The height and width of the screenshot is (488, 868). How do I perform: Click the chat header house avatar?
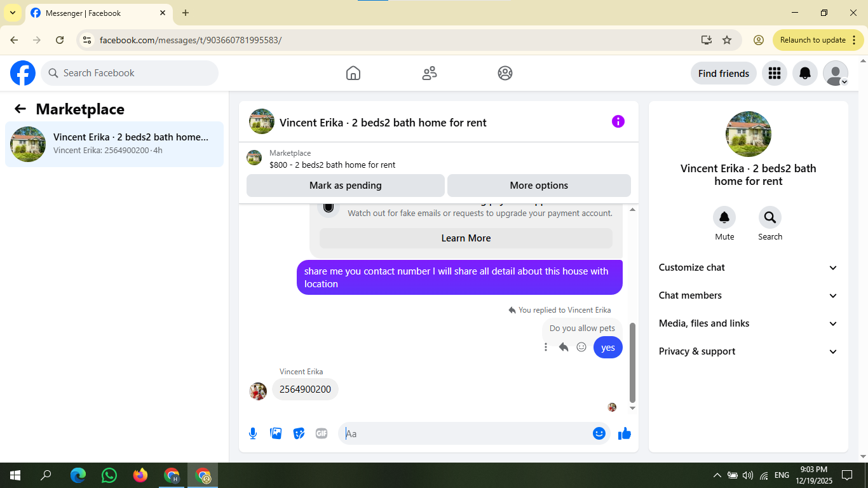coord(262,121)
